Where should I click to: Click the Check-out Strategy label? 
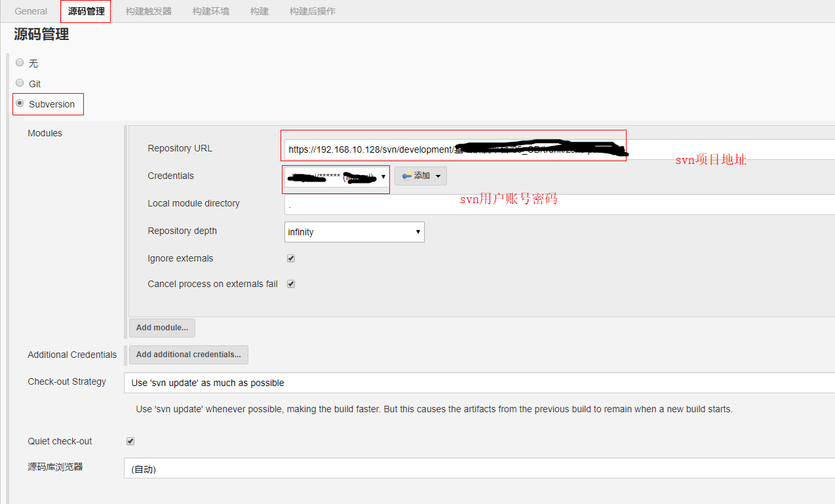[x=67, y=381]
